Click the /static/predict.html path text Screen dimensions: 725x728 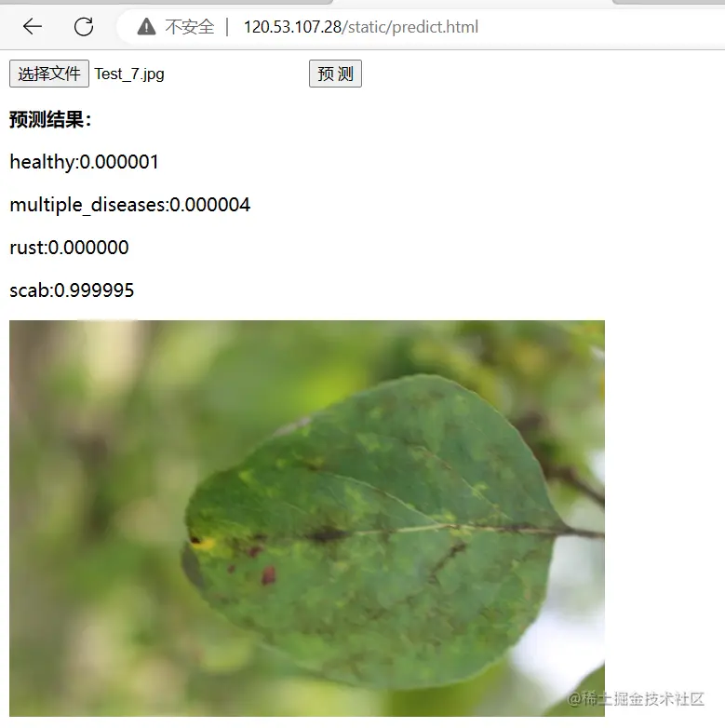[409, 27]
